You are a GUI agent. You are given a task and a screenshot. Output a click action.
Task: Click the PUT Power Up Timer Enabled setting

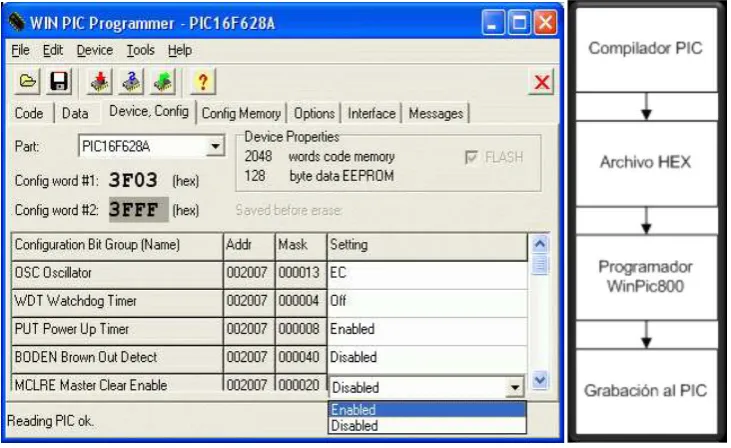(x=428, y=329)
